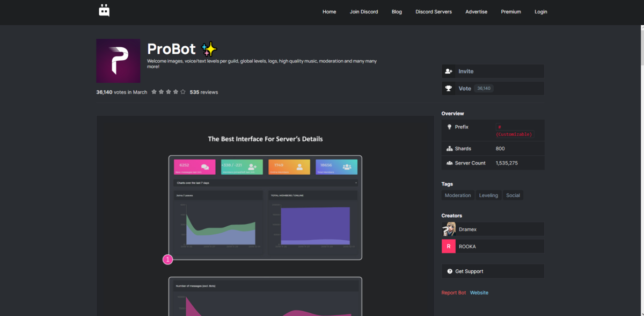Click the Report Bot link
This screenshot has height=316, width=644.
click(x=453, y=293)
